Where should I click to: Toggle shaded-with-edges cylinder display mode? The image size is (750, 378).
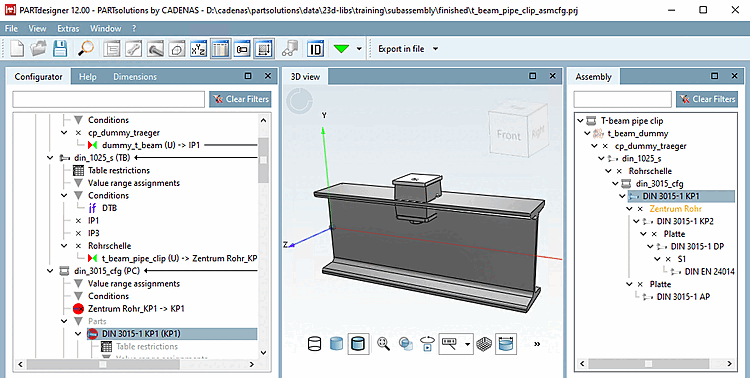[358, 344]
